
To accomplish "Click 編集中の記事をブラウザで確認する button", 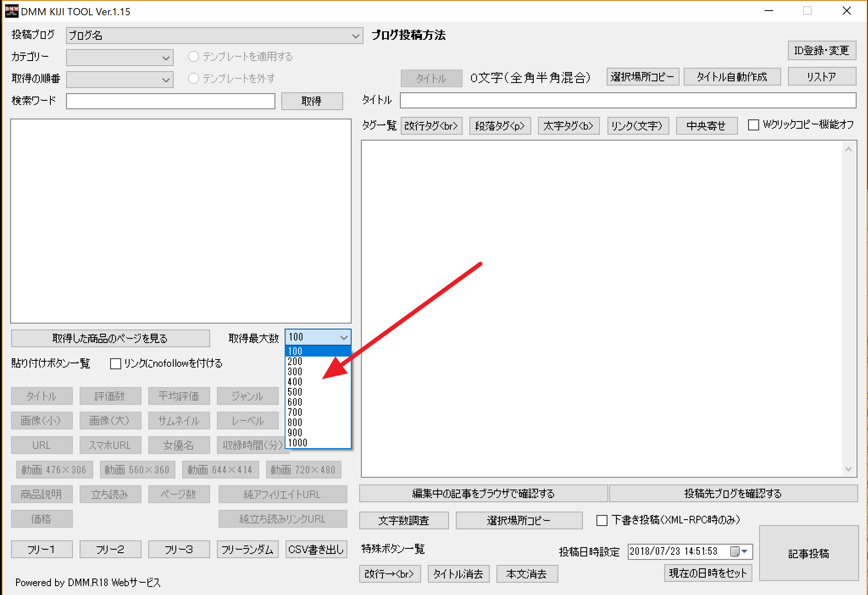I will tap(483, 493).
